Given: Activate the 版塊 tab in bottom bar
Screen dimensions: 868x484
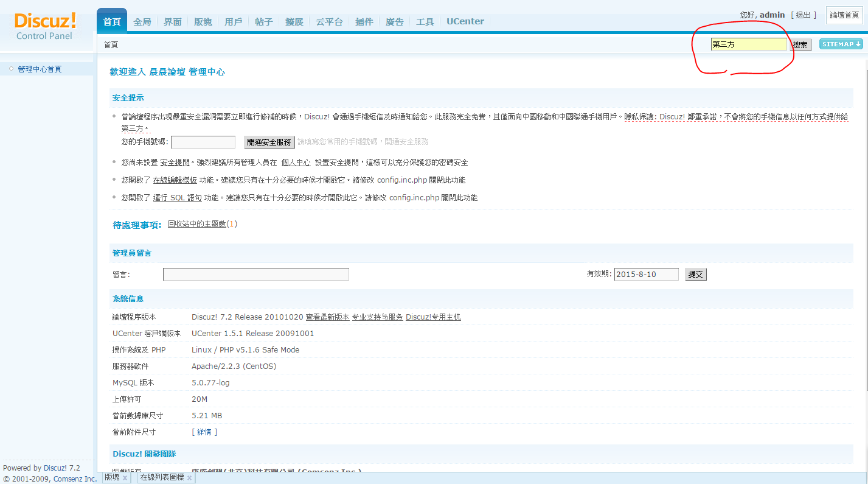Looking at the screenshot, I should point(112,478).
